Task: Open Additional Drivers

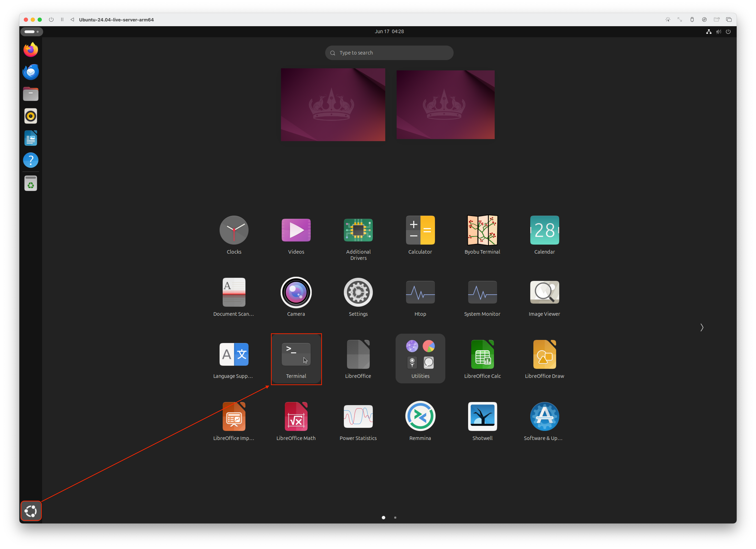Action: 358,230
